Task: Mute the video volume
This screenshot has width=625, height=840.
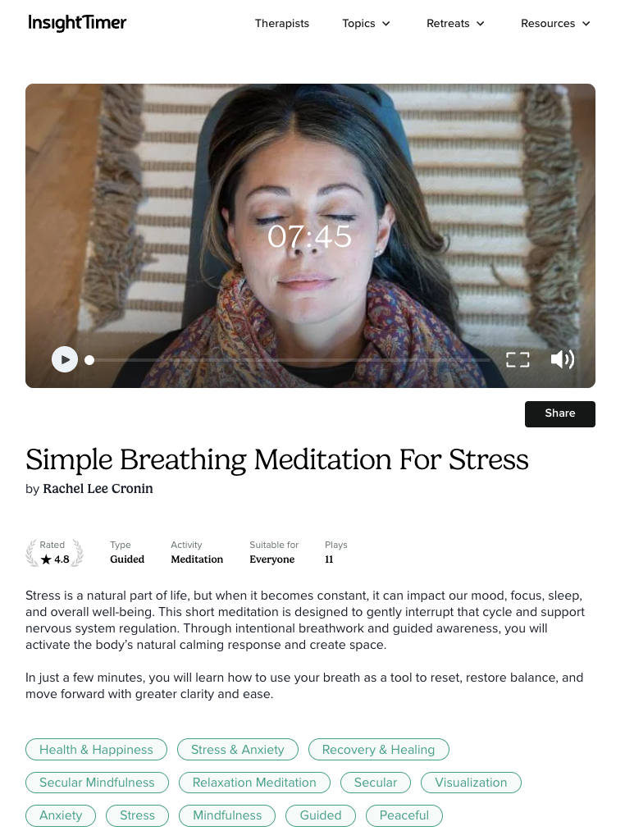Action: 562,359
